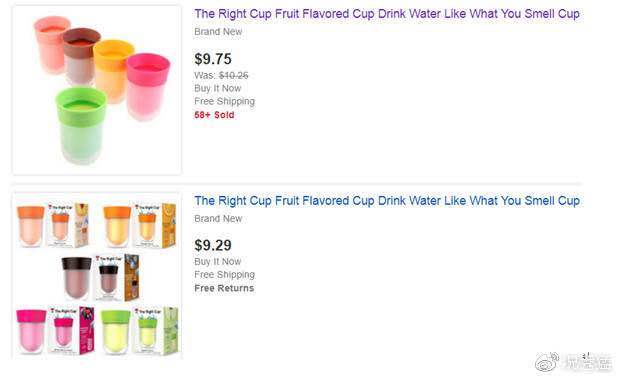Screen dimensions: 618x380
Task: Click Free Shipping under the $9.29 listing
Action: [224, 275]
